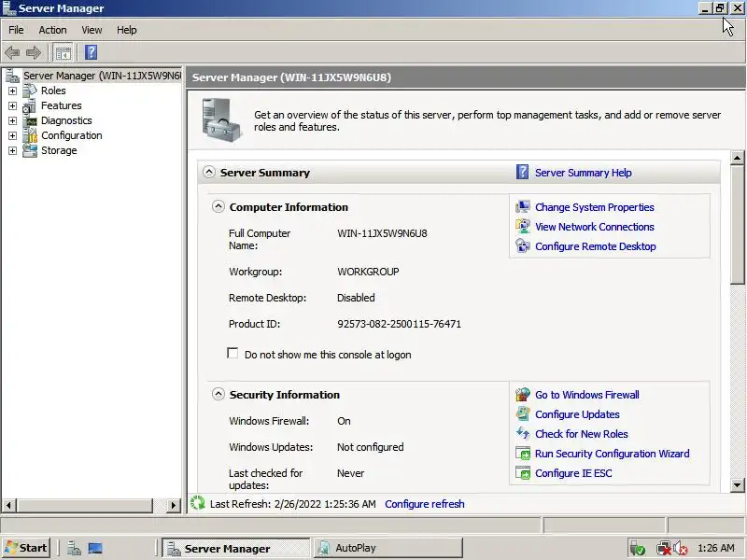Open Server Manager quick launch icon in taskbar
The width and height of the screenshot is (747, 560).
coord(74,548)
